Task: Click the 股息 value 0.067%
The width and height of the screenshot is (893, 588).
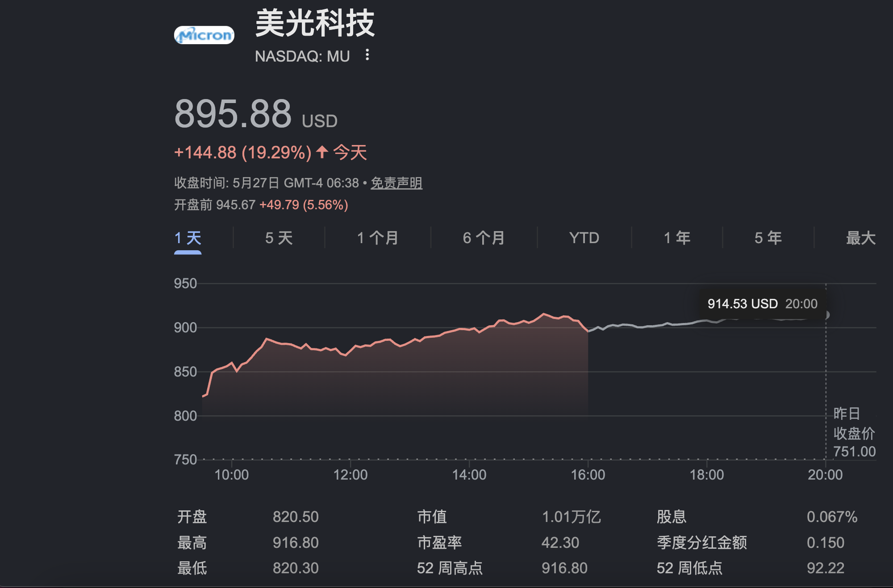Action: pyautogui.click(x=832, y=517)
